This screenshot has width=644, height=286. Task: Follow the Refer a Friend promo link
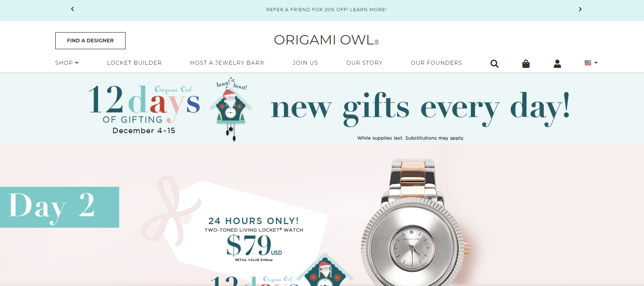coord(326,9)
